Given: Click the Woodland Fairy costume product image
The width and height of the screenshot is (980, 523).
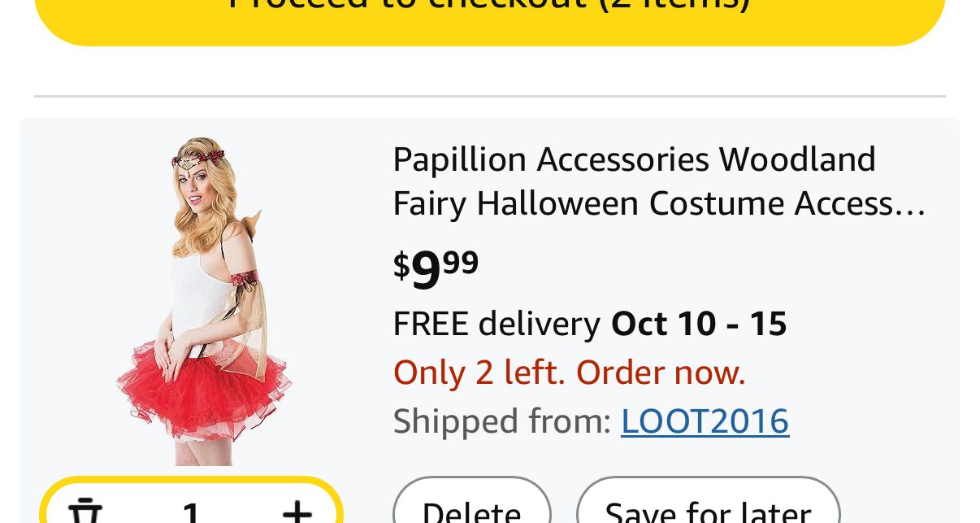Looking at the screenshot, I should click(x=203, y=301).
